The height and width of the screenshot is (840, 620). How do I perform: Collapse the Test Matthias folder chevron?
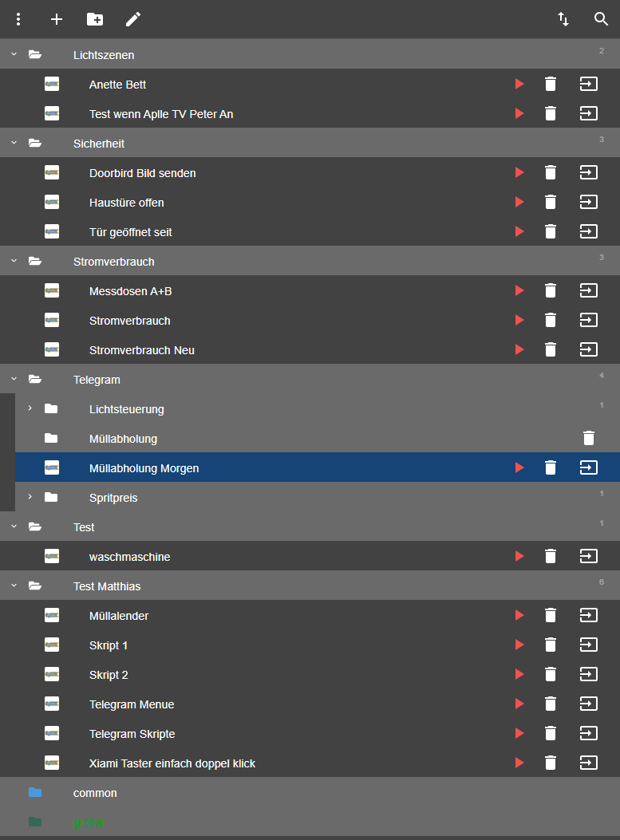pos(14,586)
